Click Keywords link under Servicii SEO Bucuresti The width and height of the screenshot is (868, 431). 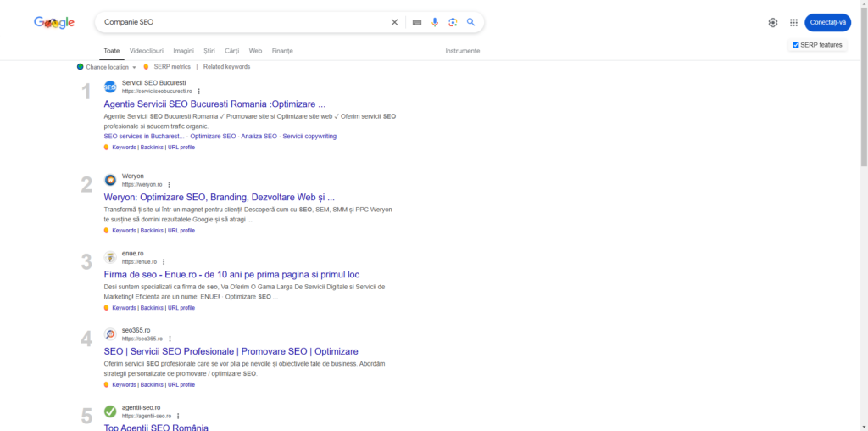coord(124,148)
